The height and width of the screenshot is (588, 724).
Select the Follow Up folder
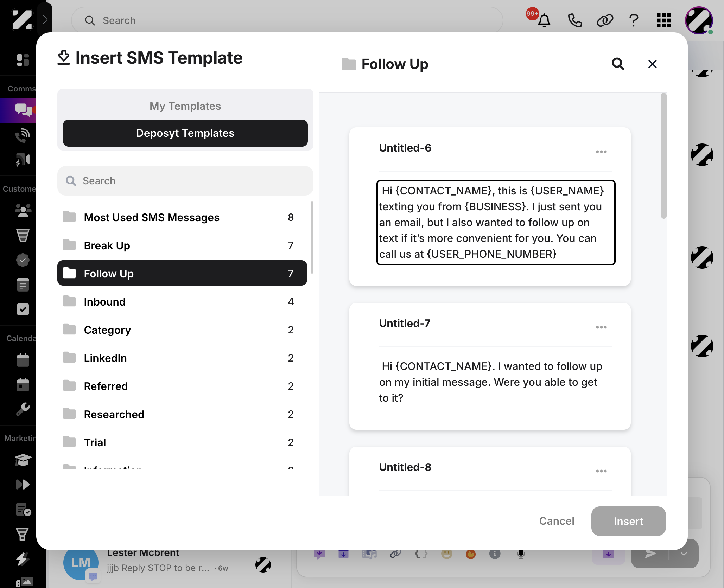click(x=182, y=273)
